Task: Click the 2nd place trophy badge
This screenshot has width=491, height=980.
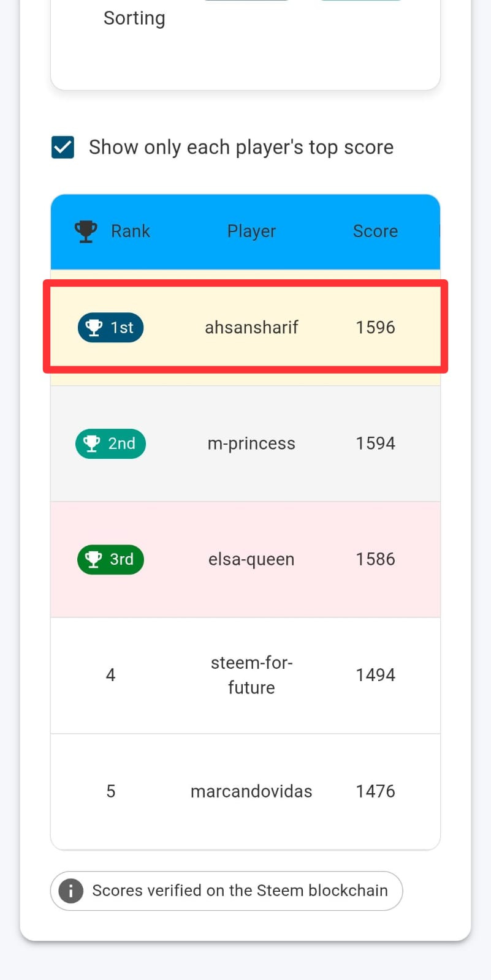Action: coord(110,443)
